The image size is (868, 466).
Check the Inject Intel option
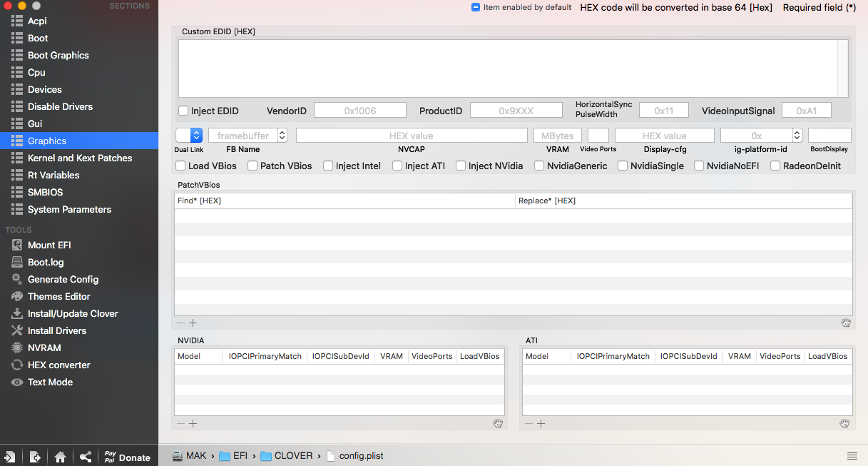point(328,166)
